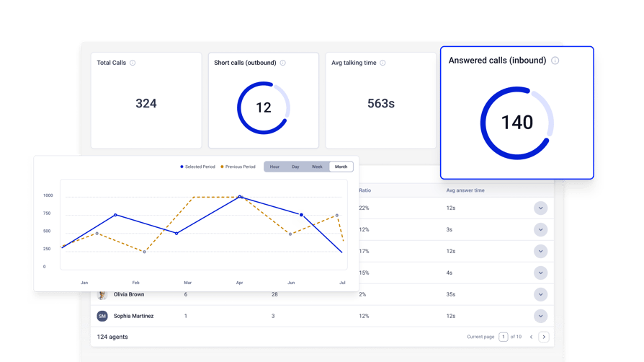The height and width of the screenshot is (362, 644).
Task: Click info icon beside Short calls (outbound)
Action: [282, 63]
